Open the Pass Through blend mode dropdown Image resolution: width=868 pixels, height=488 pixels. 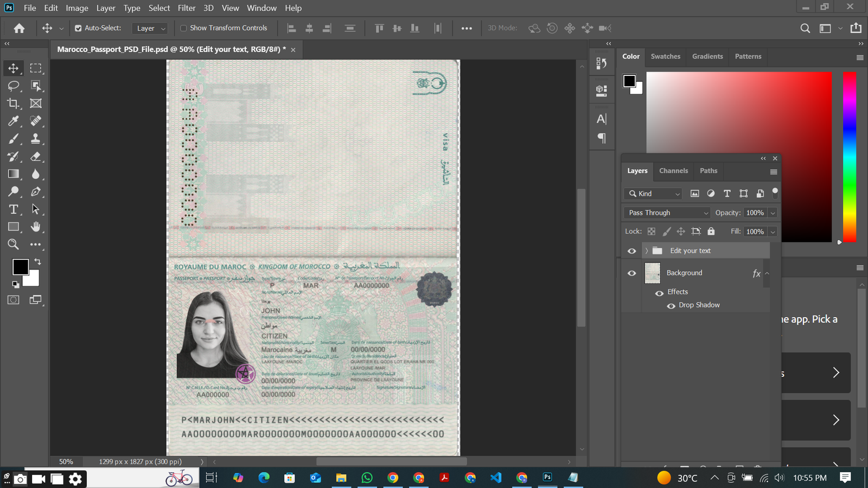[667, 213]
